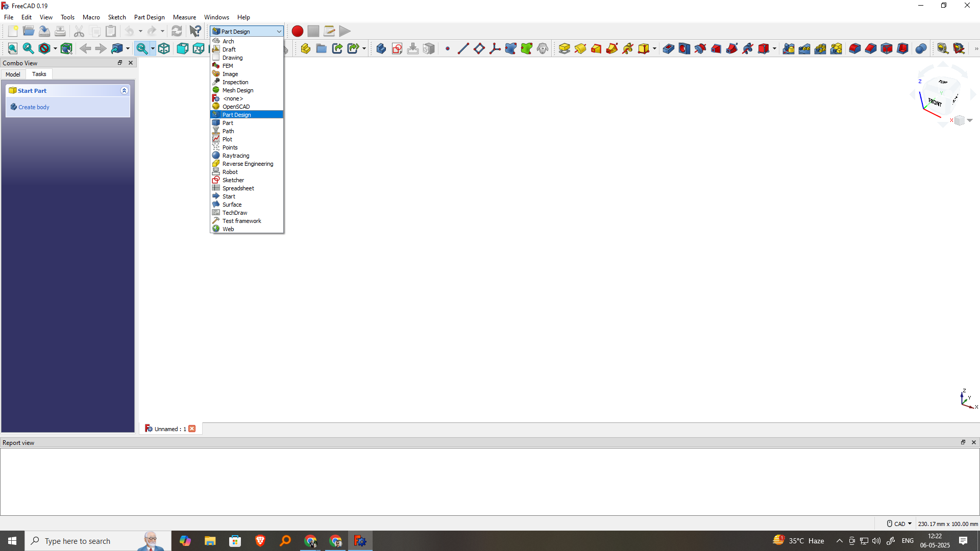
Task: Create a local coordinate system
Action: 495,48
